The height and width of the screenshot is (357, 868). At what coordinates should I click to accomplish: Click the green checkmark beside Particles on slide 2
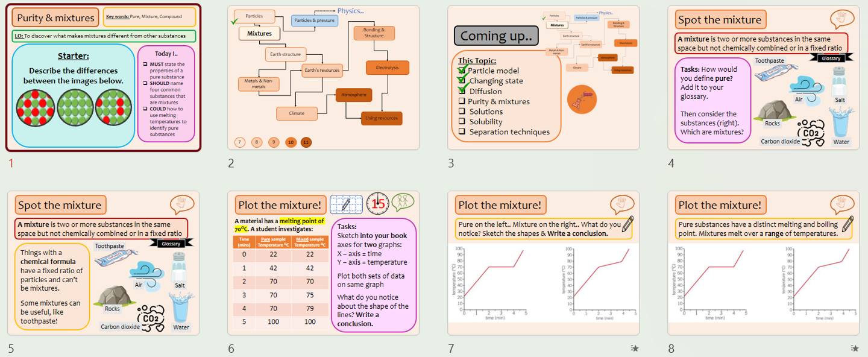tap(234, 21)
